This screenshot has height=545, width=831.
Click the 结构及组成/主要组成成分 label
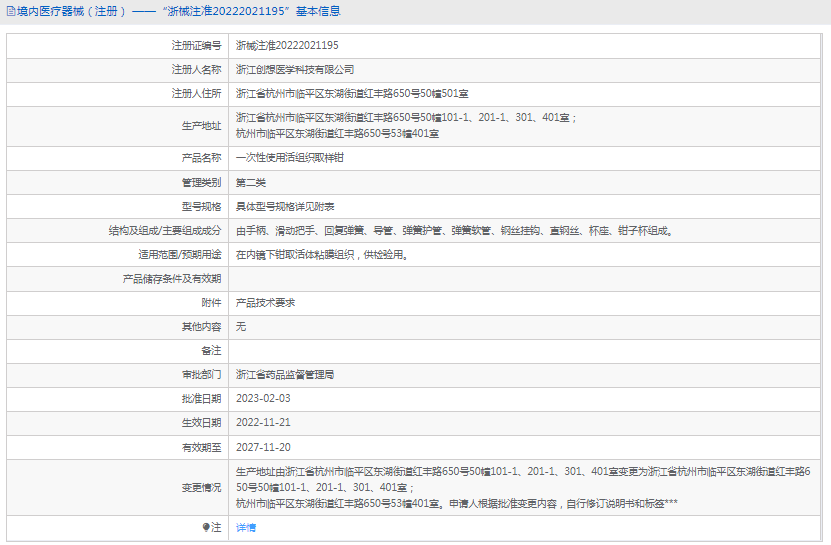[x=165, y=231]
